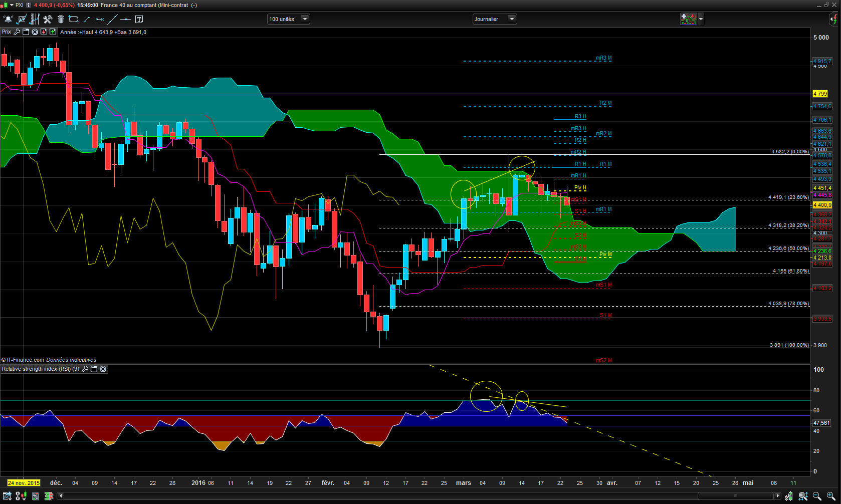
Task: Open the add indicator chart tool
Action: 22,19
